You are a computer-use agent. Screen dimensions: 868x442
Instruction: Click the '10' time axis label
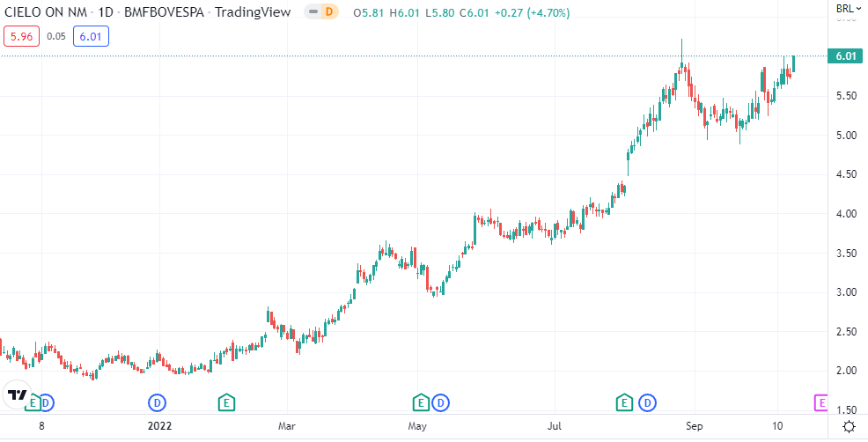point(778,426)
